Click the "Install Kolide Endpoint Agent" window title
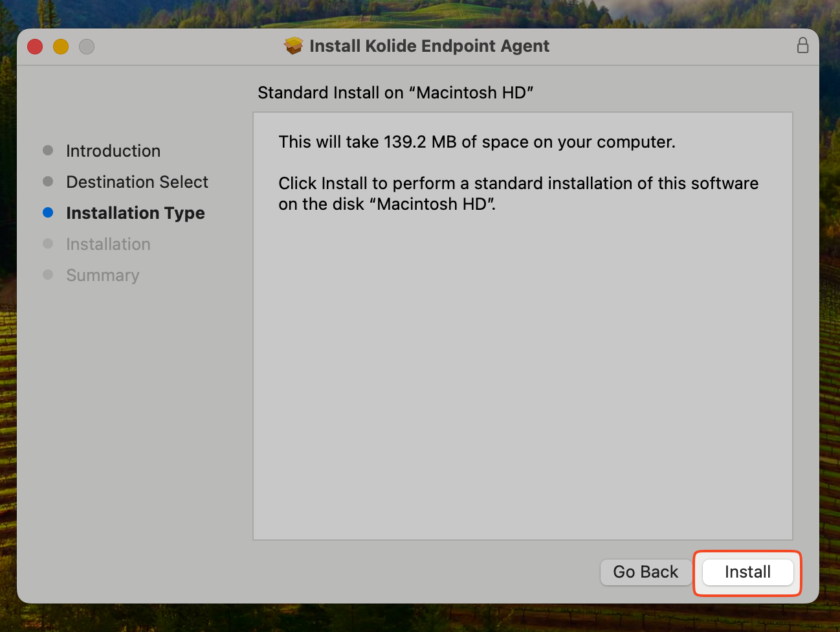Screen dimensions: 840x632 pyautogui.click(x=429, y=46)
